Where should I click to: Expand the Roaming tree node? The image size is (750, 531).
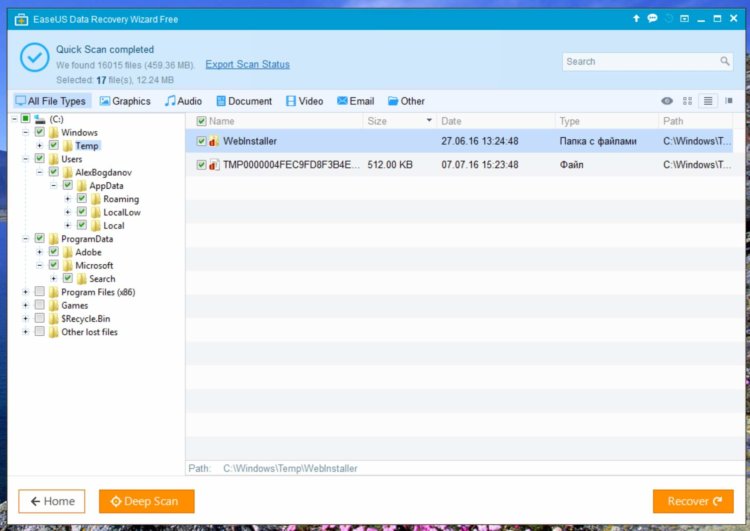(67, 199)
